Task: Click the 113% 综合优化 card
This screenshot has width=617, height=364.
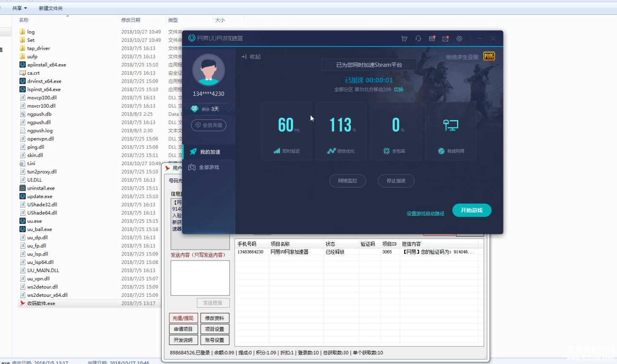Action: click(341, 131)
